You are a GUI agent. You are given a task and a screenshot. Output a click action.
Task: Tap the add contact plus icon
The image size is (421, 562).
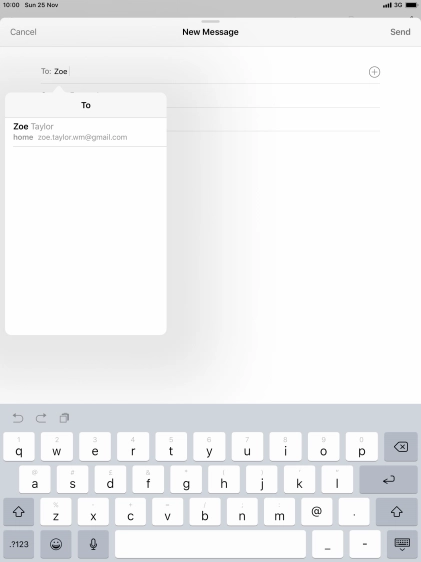click(374, 72)
